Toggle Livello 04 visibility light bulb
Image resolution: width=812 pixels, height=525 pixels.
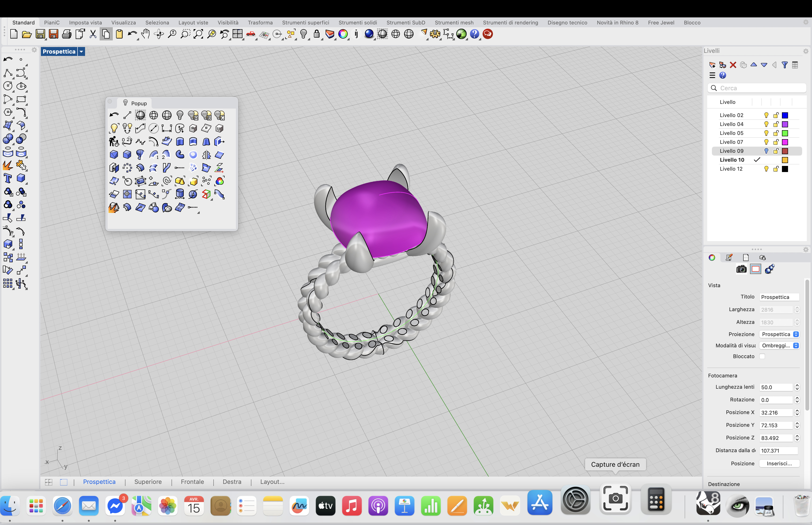tap(766, 124)
